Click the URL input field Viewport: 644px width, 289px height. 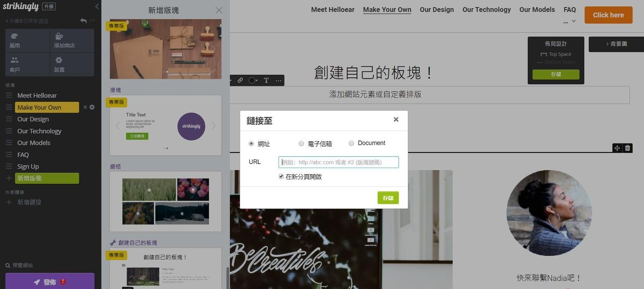[x=338, y=162]
